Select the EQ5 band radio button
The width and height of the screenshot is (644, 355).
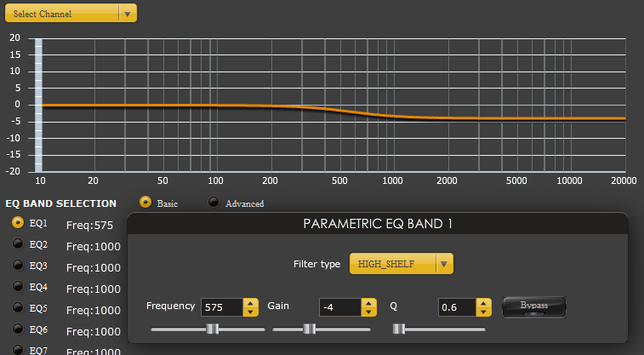click(x=18, y=307)
